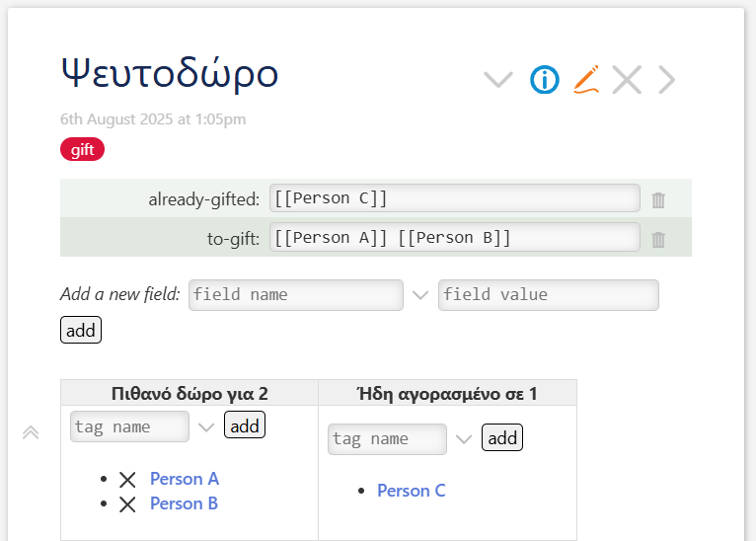756x541 pixels.
Task: Open field name suggestions dropdown
Action: coord(420,295)
